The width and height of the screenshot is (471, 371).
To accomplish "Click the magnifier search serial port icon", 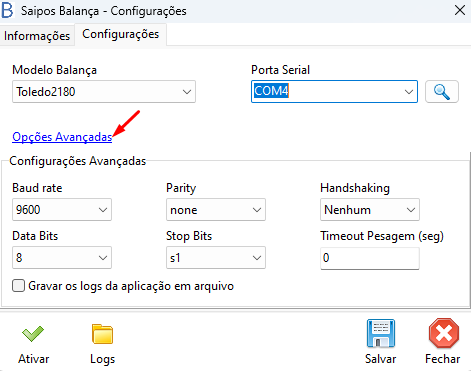I will pyautogui.click(x=442, y=92).
